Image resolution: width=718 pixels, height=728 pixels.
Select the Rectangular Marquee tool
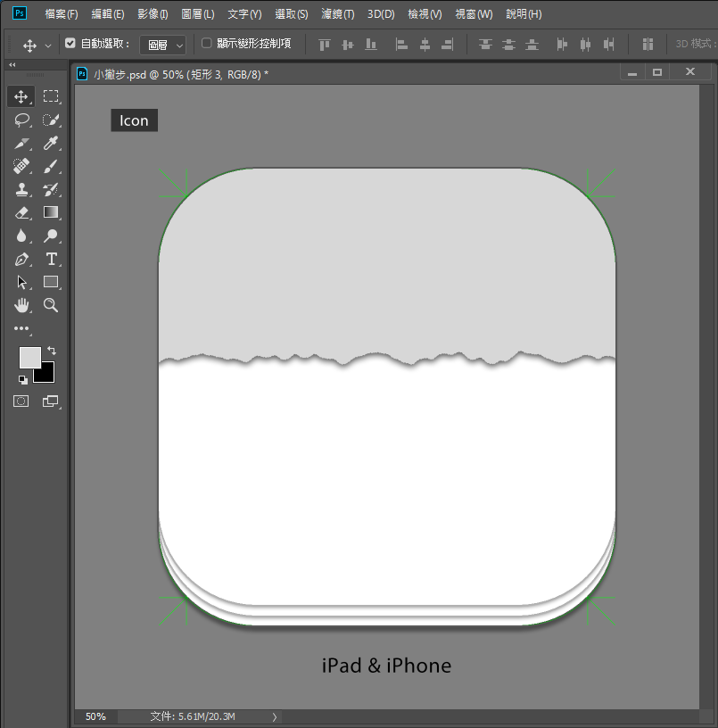pyautogui.click(x=51, y=96)
